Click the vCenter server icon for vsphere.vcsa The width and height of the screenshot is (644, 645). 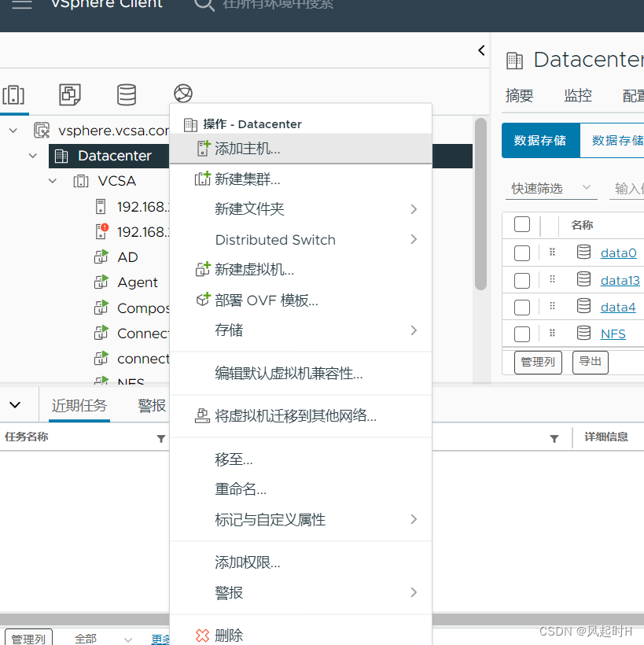(42, 131)
